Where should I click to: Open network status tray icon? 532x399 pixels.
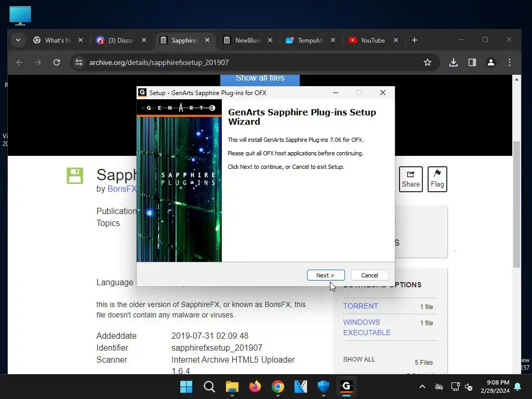coord(455,387)
